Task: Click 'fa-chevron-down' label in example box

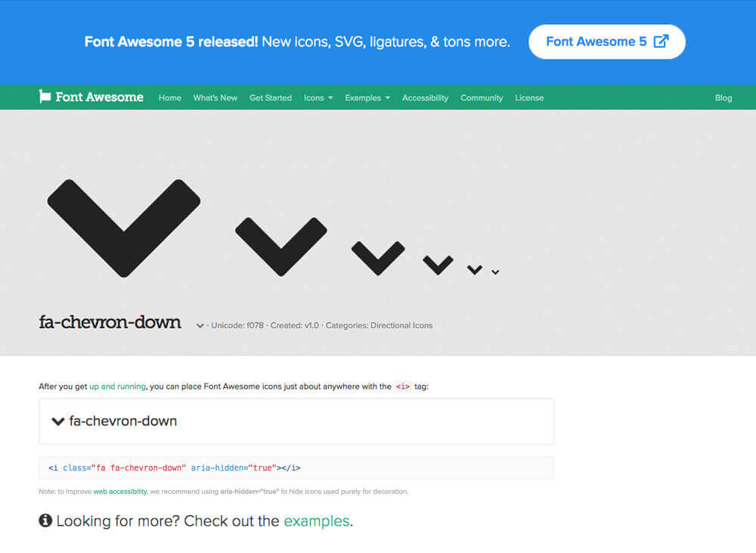Action: (x=123, y=421)
